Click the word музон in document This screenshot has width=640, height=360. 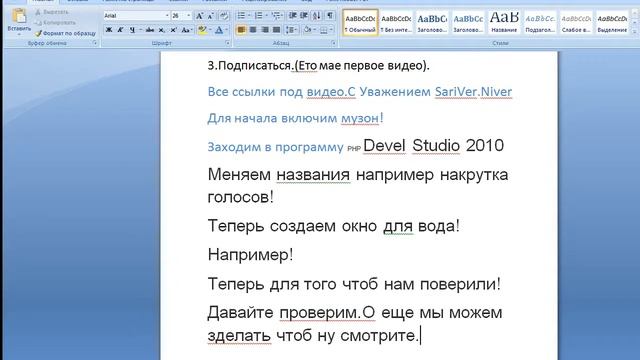(x=360, y=118)
